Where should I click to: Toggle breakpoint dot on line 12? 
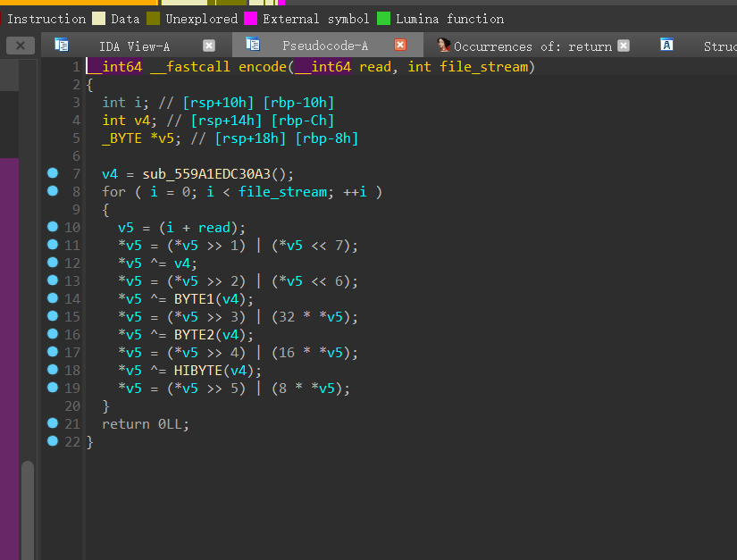[53, 263]
